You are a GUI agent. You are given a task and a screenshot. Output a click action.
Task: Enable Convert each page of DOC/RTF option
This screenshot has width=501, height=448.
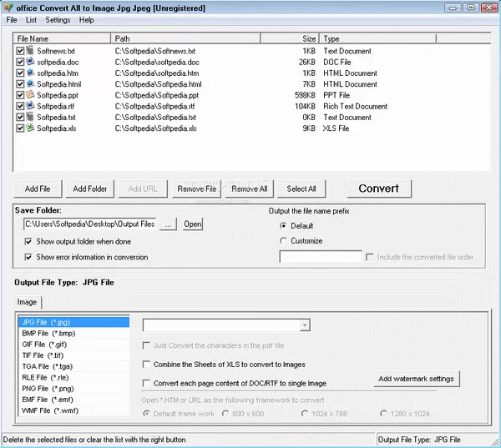pyautogui.click(x=146, y=383)
